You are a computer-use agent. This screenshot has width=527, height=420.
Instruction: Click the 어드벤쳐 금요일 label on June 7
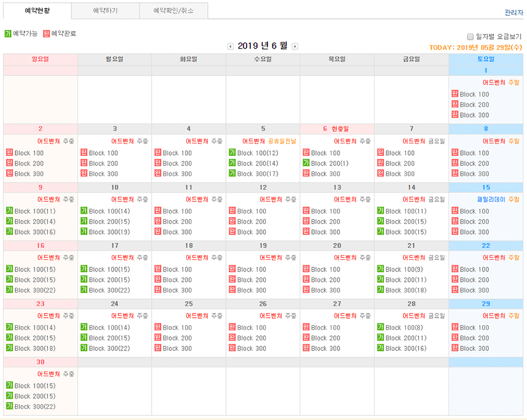[423, 142]
